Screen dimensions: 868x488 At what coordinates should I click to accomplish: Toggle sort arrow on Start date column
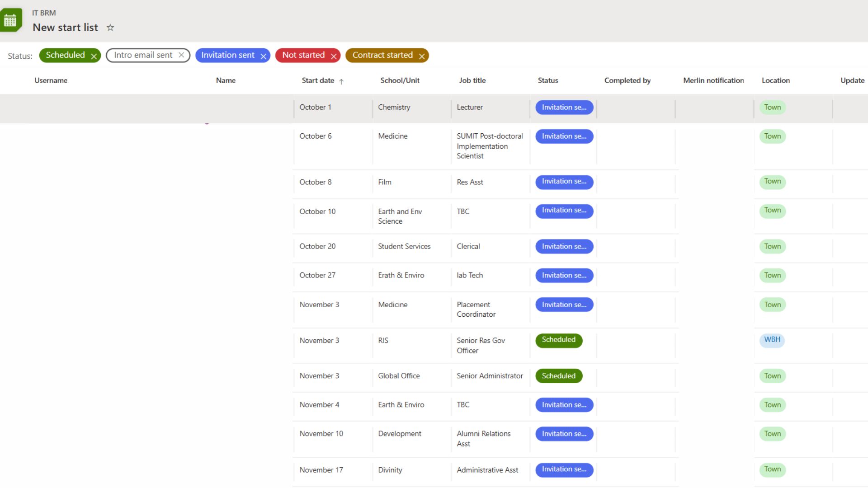341,81
